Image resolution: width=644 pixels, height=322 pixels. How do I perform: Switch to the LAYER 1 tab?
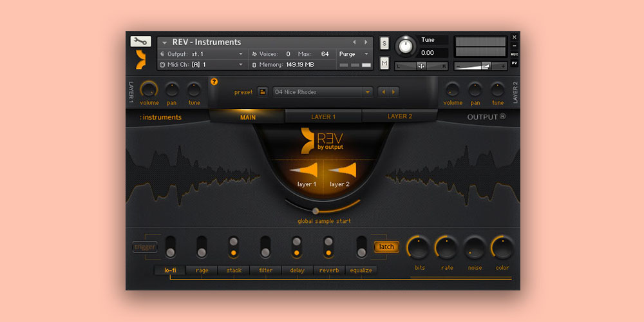(x=323, y=117)
